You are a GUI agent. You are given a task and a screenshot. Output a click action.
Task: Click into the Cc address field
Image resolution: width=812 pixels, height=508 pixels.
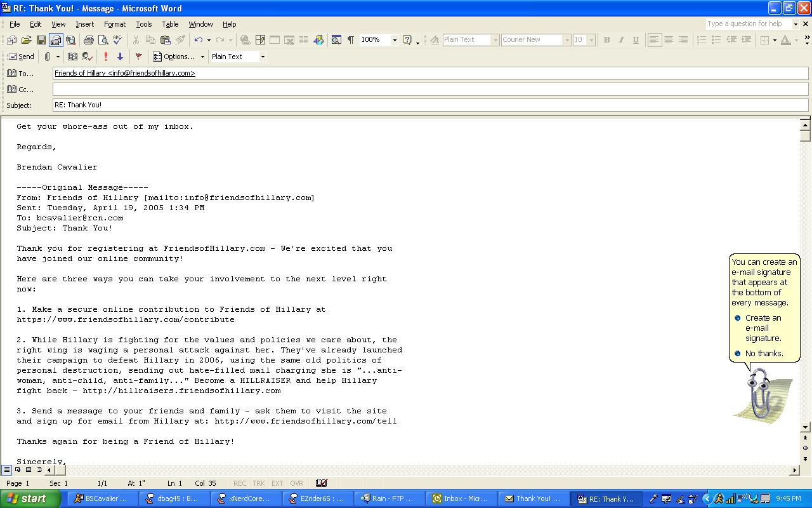click(431, 90)
